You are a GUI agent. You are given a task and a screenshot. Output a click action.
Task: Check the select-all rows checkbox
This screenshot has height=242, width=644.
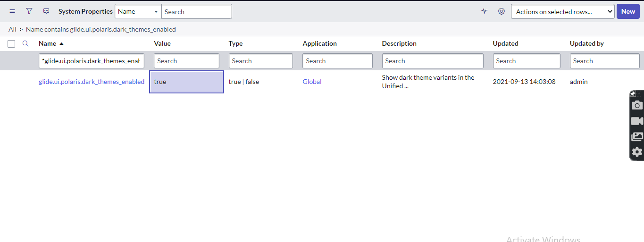coord(11,44)
